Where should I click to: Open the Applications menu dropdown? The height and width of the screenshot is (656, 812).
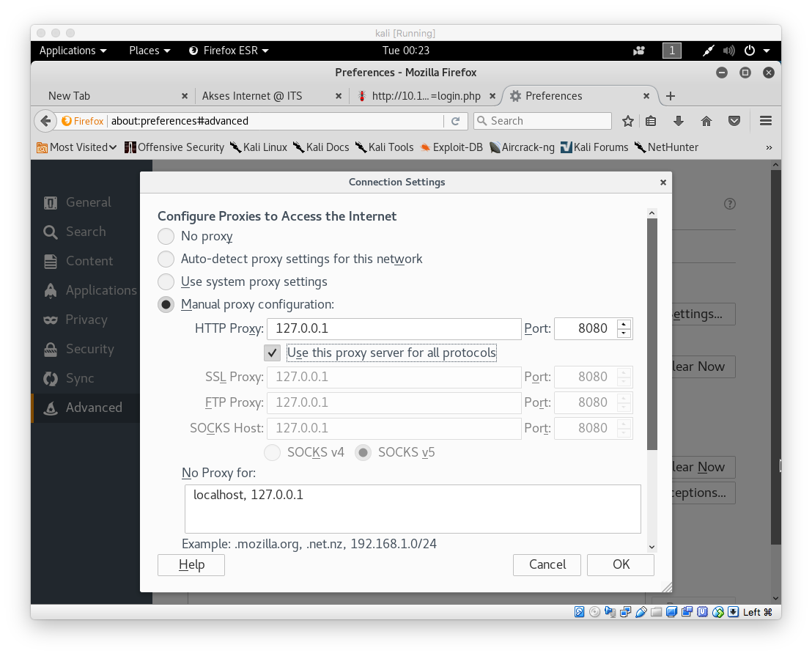[73, 51]
